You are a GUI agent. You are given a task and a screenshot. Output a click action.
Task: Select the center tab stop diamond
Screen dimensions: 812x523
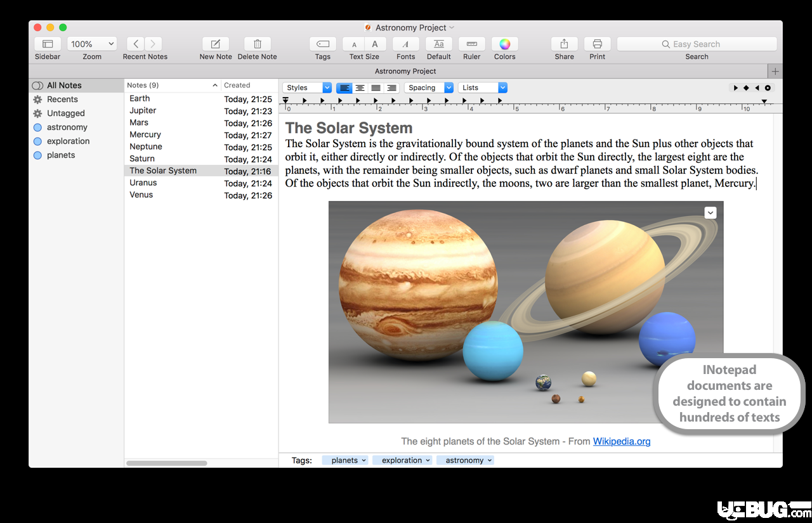click(x=747, y=88)
